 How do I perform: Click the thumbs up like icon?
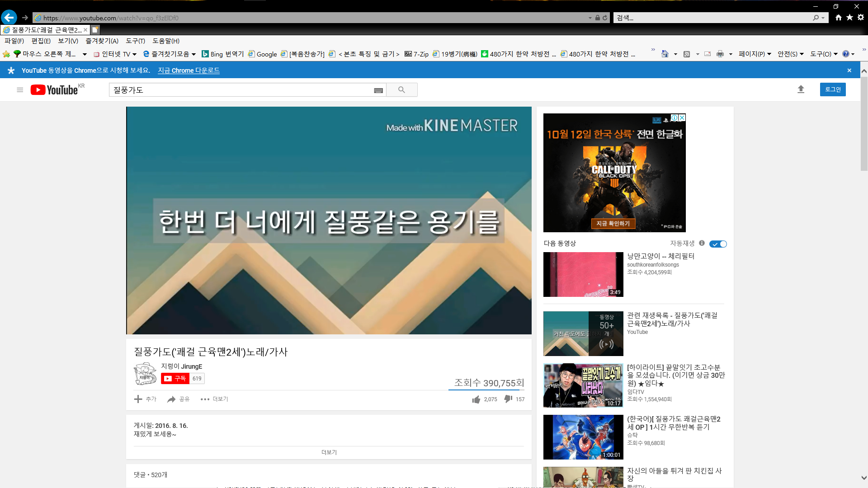click(476, 399)
